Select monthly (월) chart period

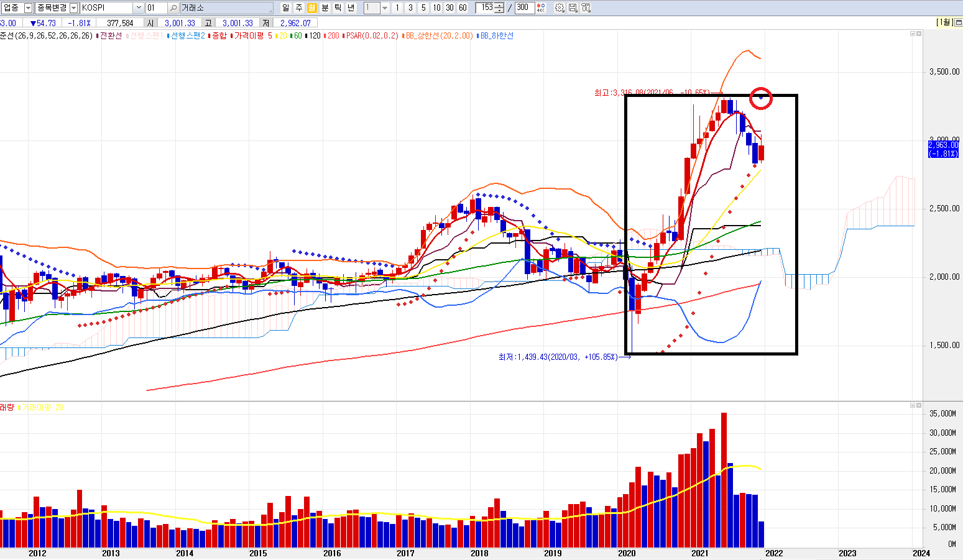pyautogui.click(x=311, y=8)
